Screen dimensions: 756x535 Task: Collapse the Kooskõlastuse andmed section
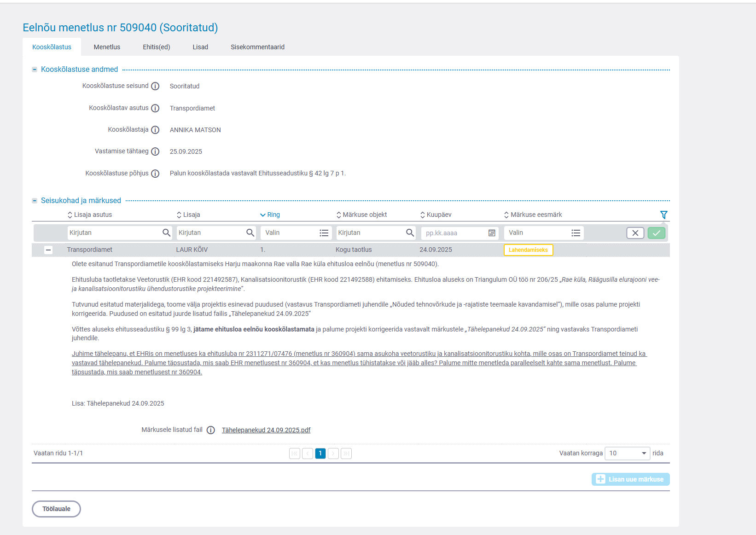point(35,70)
